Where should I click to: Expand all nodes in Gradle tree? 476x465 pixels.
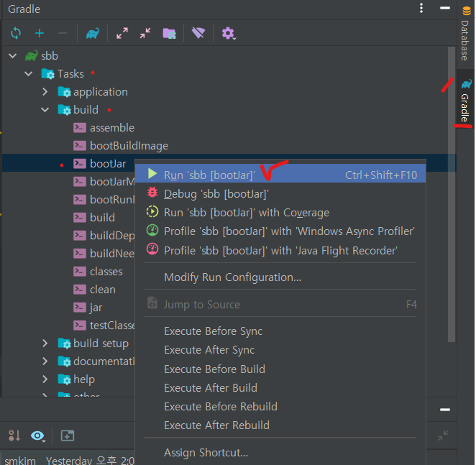point(122,33)
